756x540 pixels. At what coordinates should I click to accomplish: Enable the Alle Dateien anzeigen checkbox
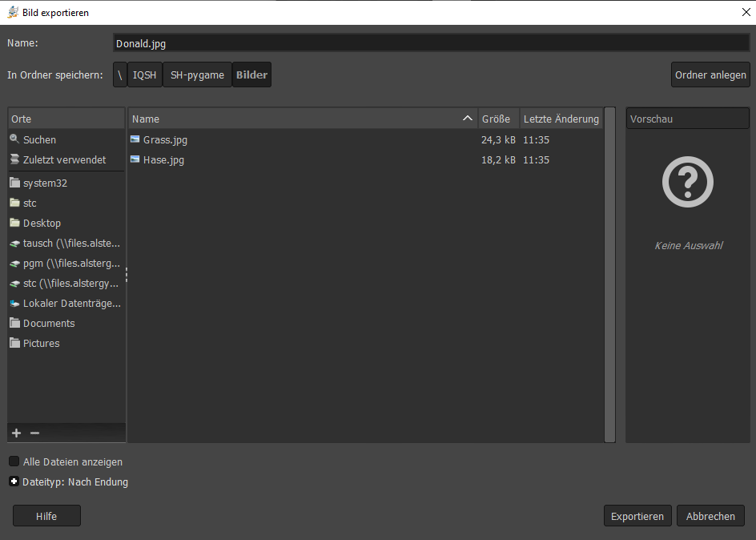click(x=14, y=461)
